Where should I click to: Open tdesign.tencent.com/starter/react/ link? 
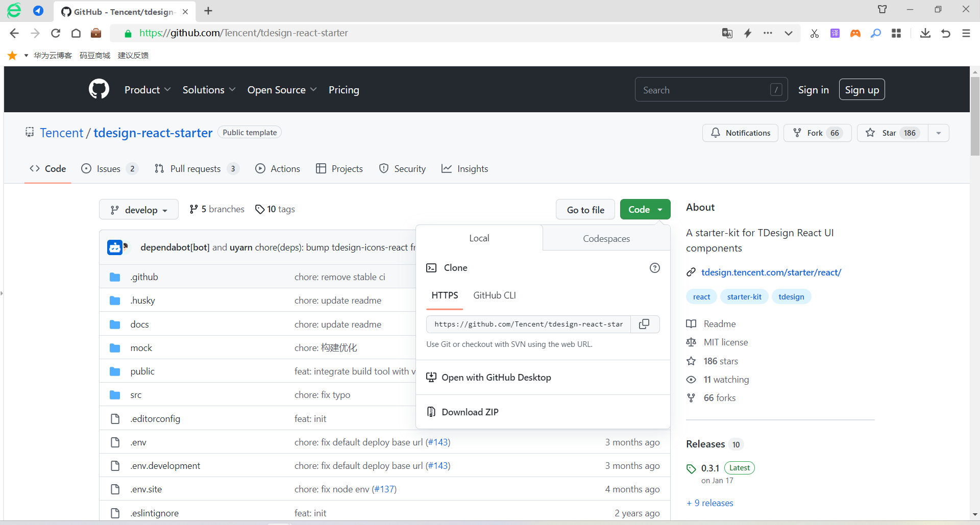771,272
